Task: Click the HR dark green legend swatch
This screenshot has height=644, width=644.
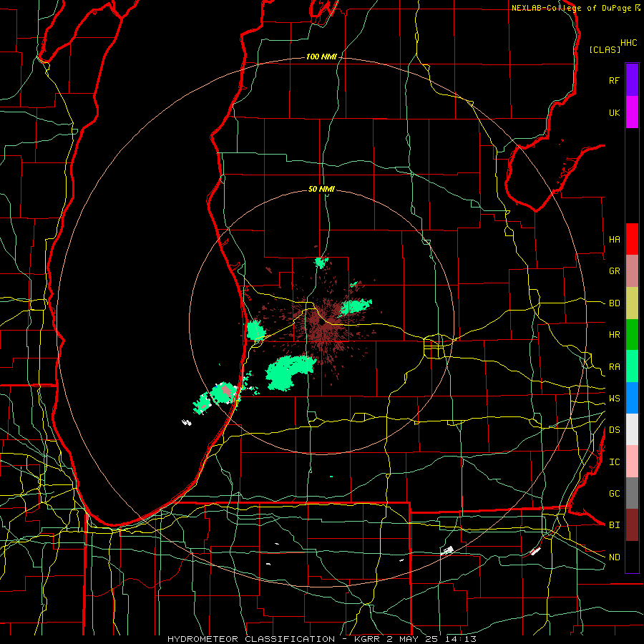Action: coord(632,335)
